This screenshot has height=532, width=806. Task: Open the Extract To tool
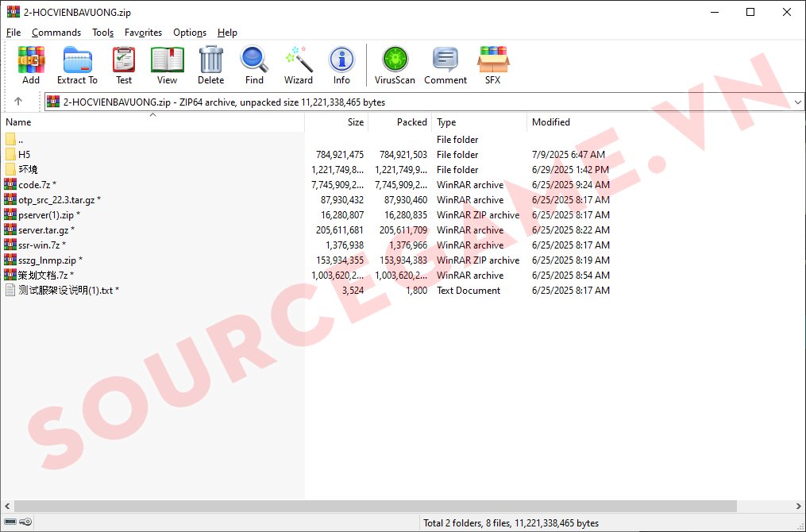[77, 64]
